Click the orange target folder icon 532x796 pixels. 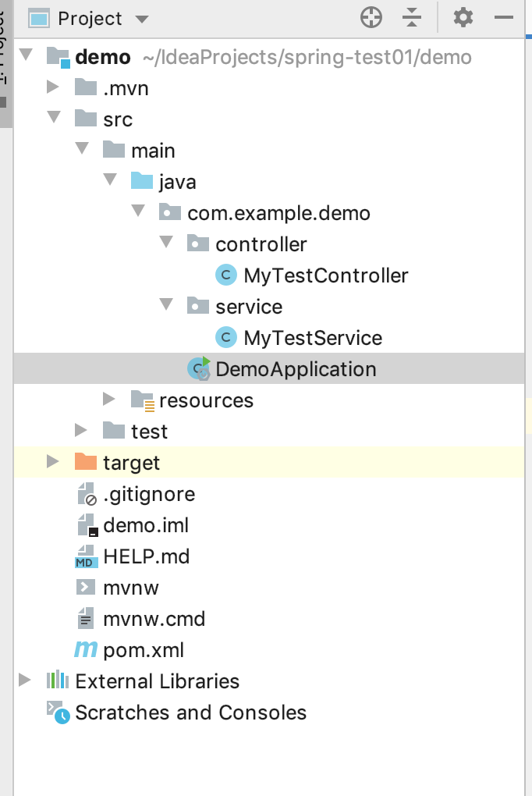click(86, 463)
